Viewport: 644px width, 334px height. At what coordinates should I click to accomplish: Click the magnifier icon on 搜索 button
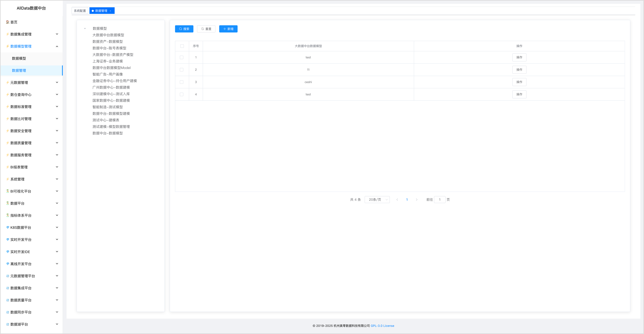click(180, 29)
